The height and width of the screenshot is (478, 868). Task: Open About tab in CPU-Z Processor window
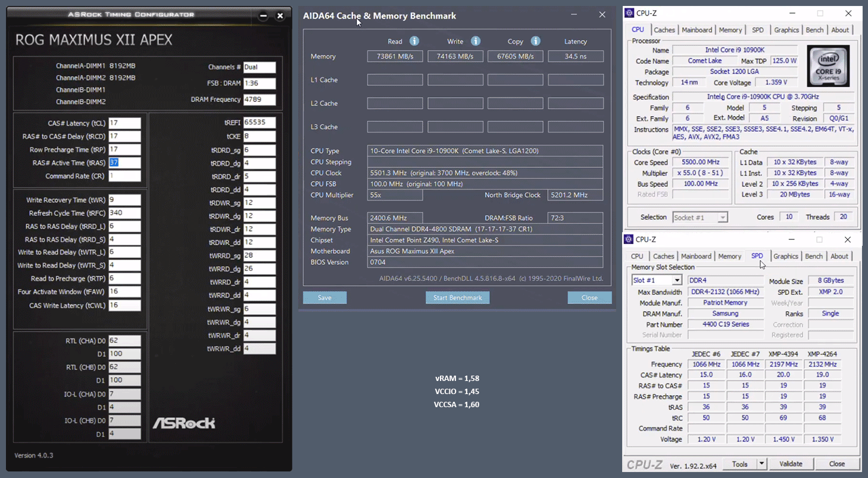840,30
